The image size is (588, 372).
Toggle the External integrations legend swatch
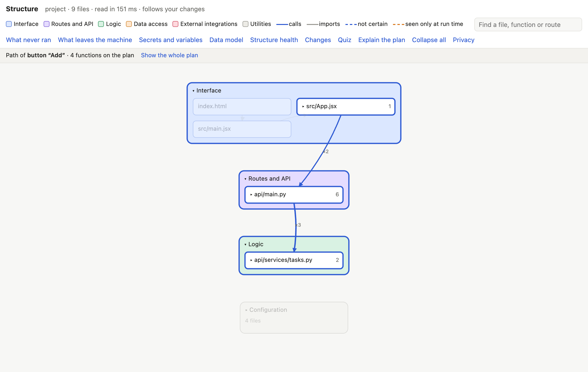(x=175, y=24)
